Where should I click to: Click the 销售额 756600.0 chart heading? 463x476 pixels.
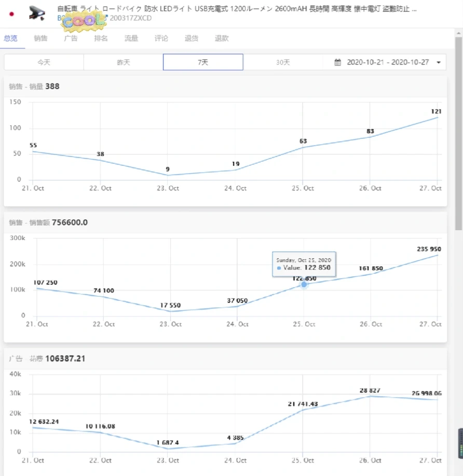[48, 222]
